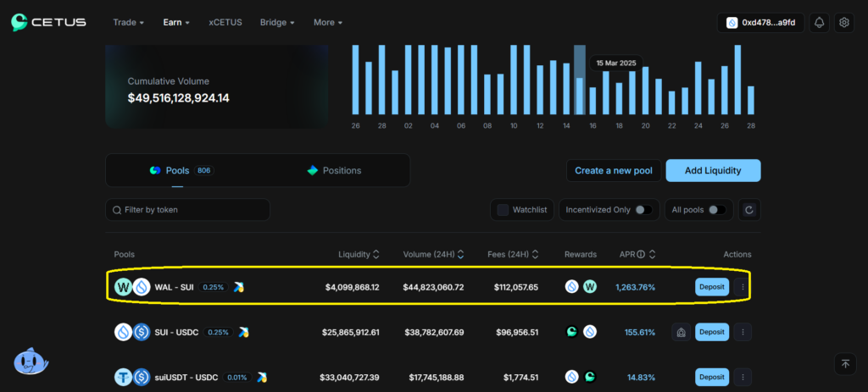Click the Add Liquidity button

(713, 170)
